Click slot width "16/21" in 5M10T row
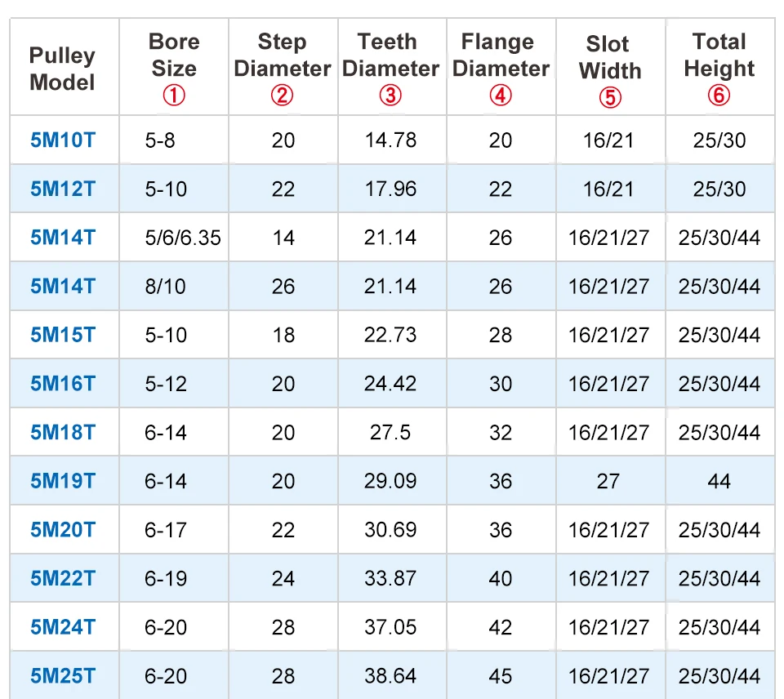Screen dimensions: 784x699 coord(608,140)
